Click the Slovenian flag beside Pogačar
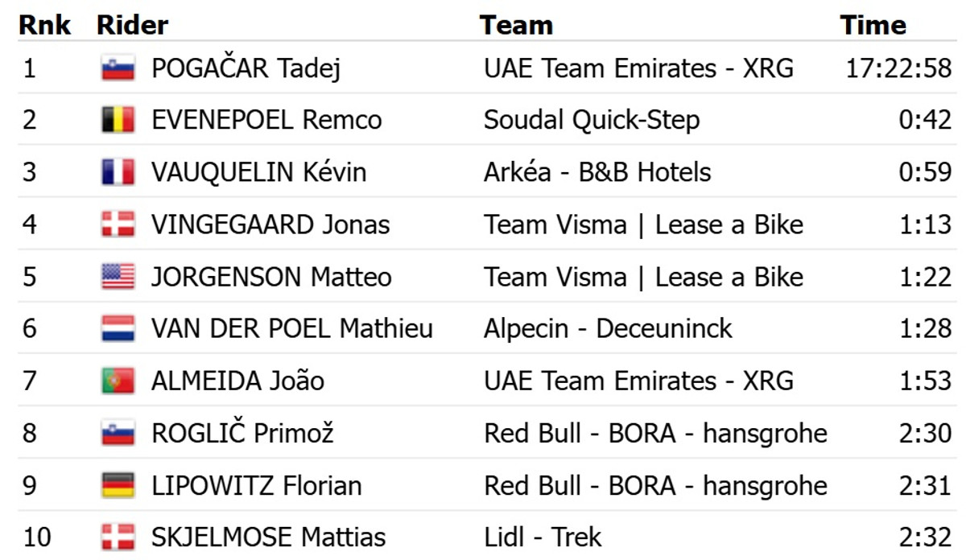The width and height of the screenshot is (966, 560). point(118,69)
